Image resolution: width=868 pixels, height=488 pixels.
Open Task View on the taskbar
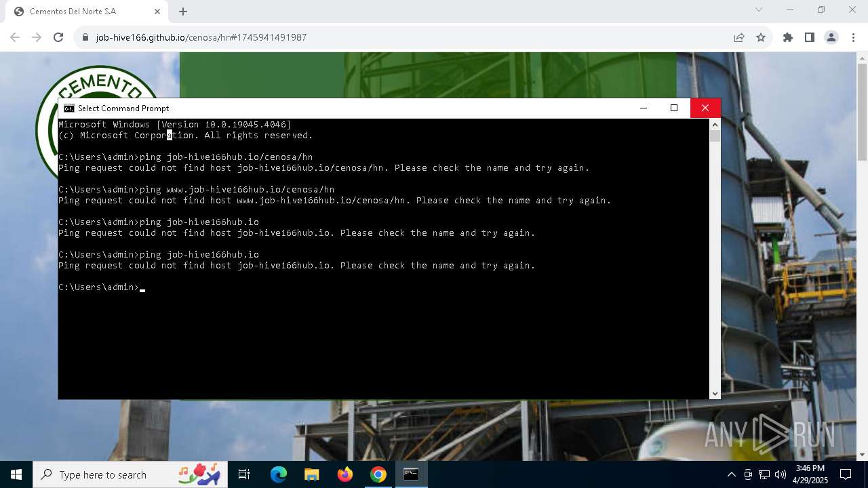(244, 474)
